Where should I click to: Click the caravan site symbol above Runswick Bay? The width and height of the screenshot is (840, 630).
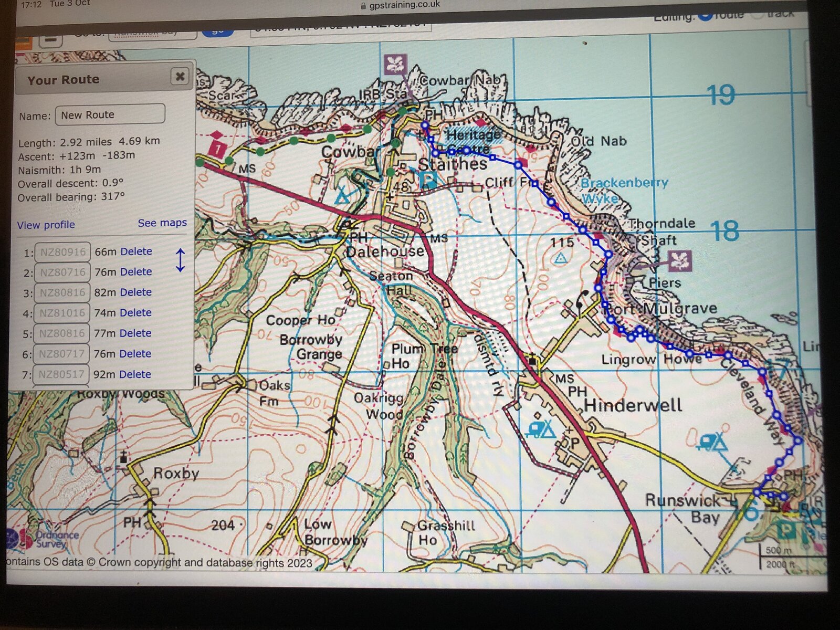712,442
